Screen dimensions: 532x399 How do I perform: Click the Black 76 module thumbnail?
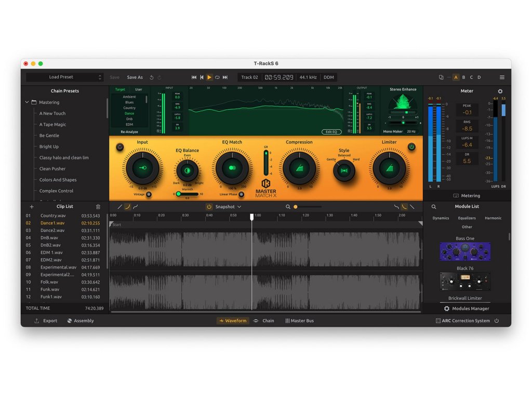[x=465, y=281]
